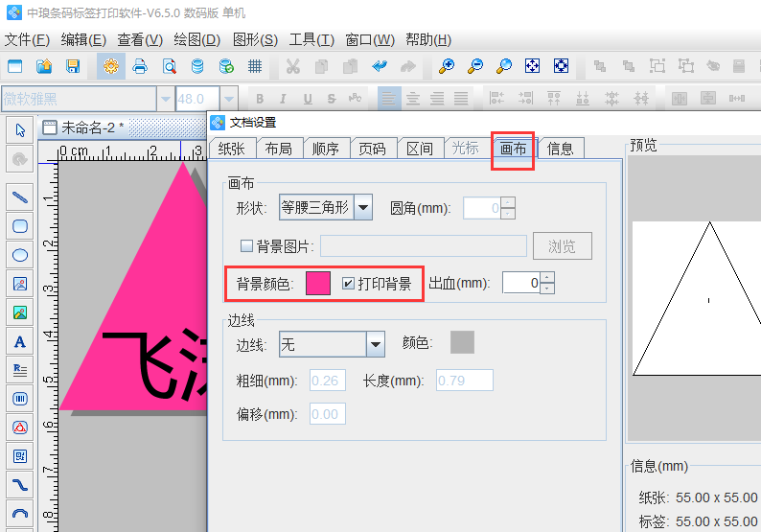Open the font name dropdown

[x=166, y=99]
